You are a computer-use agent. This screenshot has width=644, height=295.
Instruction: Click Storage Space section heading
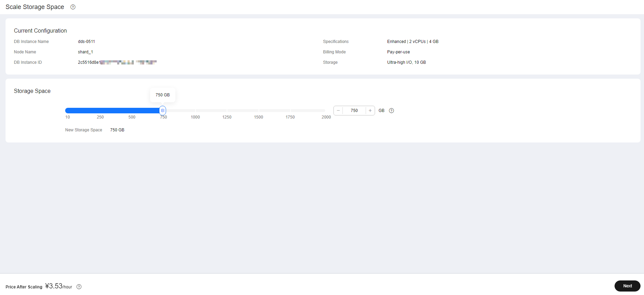pos(32,91)
